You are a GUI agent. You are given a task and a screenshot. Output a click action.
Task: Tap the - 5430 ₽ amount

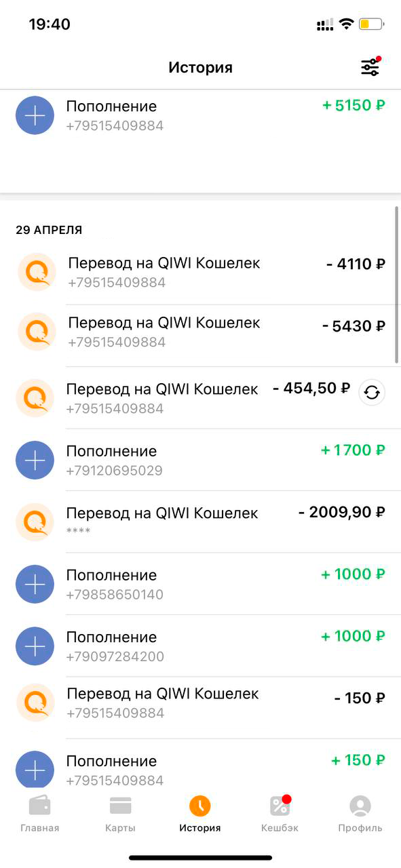[354, 326]
